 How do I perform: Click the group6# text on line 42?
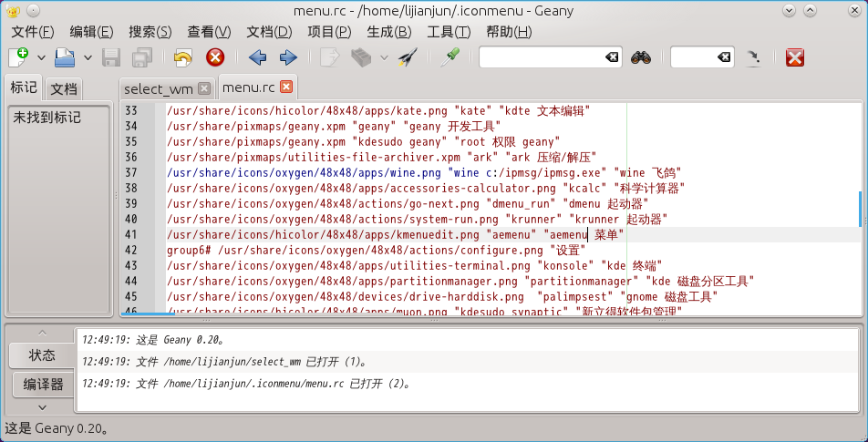coord(190,250)
